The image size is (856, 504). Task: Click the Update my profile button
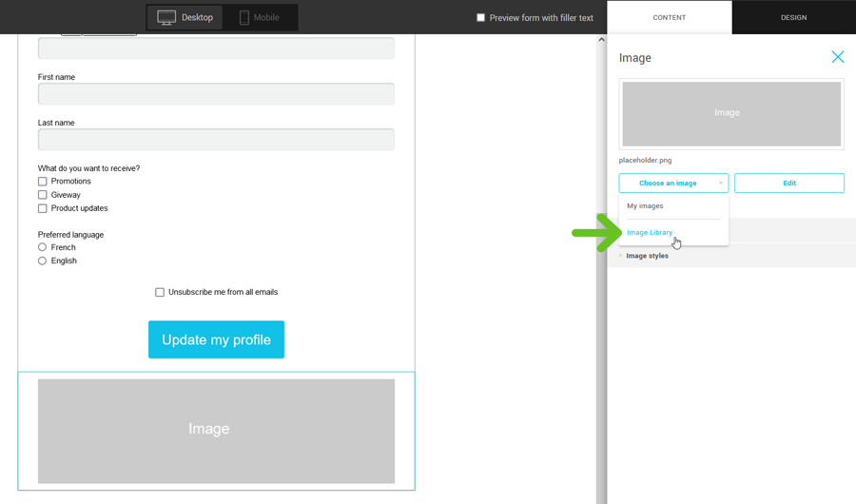click(x=216, y=339)
